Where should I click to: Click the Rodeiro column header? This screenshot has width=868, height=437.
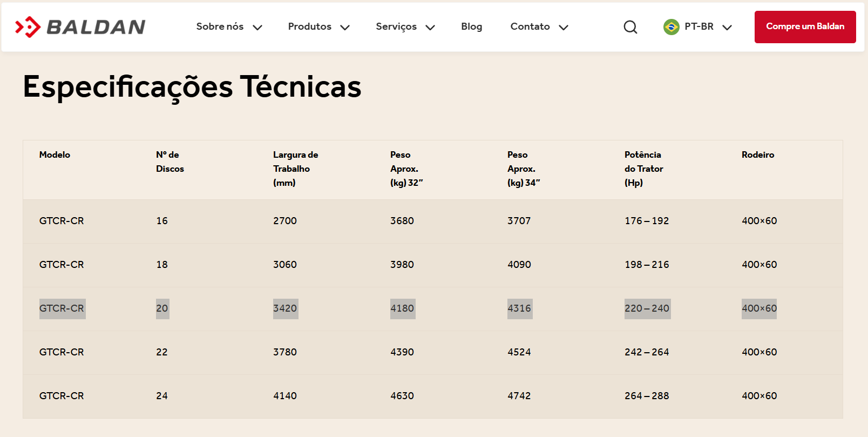click(757, 155)
